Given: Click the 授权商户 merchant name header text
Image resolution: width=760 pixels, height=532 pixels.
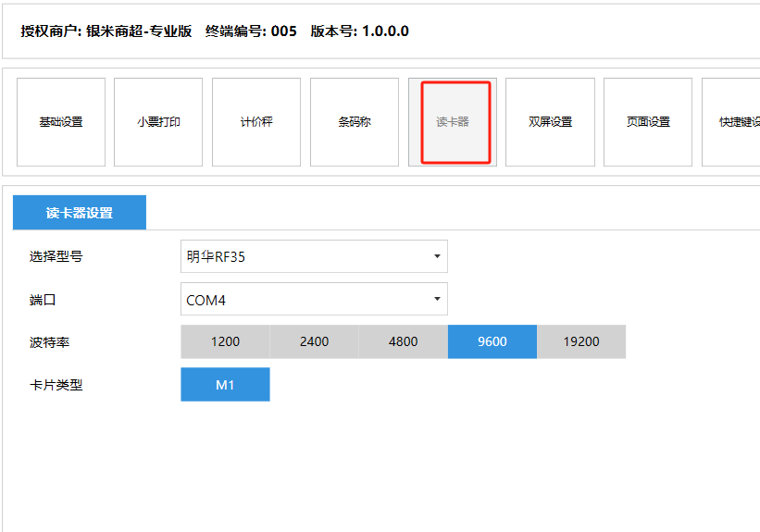Looking at the screenshot, I should (x=106, y=31).
